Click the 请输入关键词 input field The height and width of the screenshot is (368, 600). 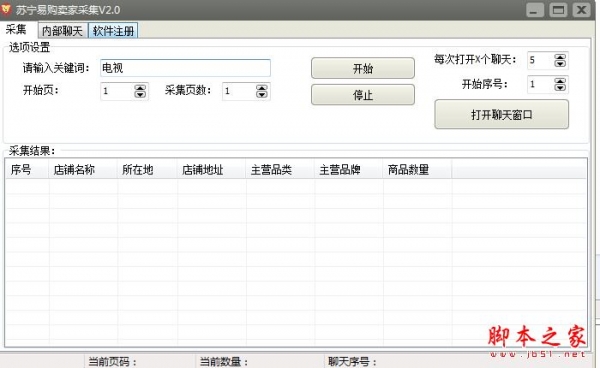point(185,68)
